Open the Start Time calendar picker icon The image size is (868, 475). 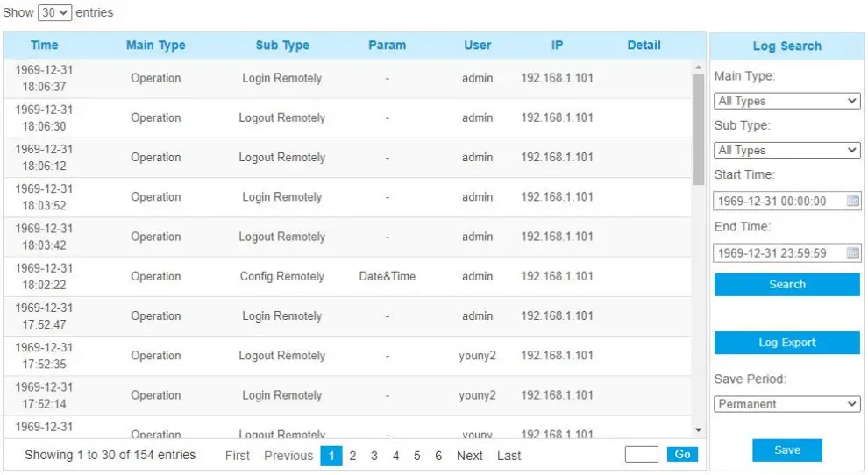point(852,201)
